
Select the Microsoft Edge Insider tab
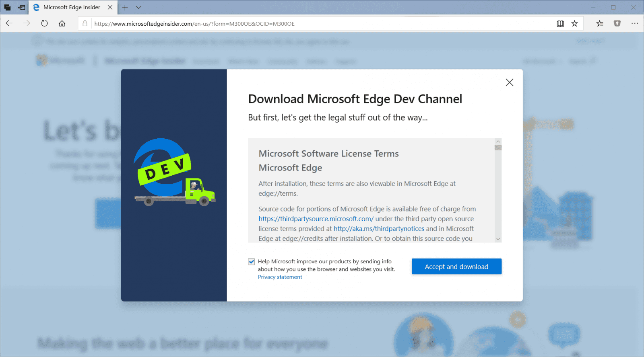pos(73,7)
